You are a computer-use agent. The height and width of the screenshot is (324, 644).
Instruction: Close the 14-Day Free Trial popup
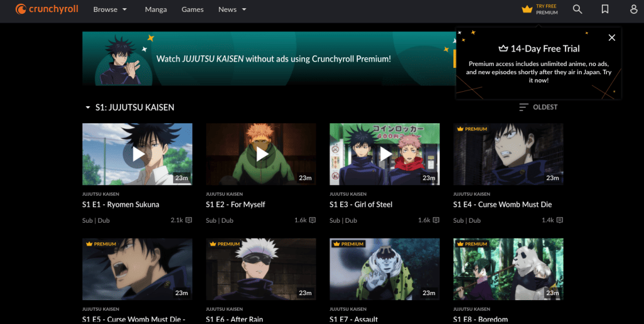click(x=611, y=38)
